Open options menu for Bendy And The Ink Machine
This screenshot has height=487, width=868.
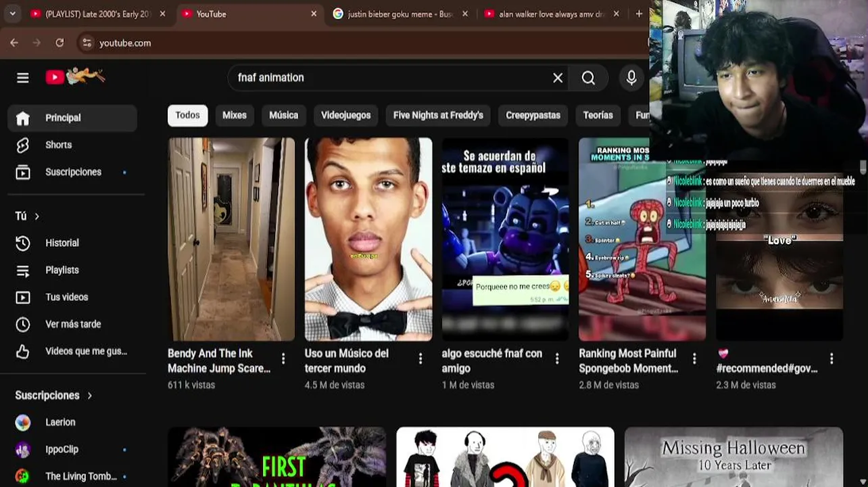click(283, 358)
